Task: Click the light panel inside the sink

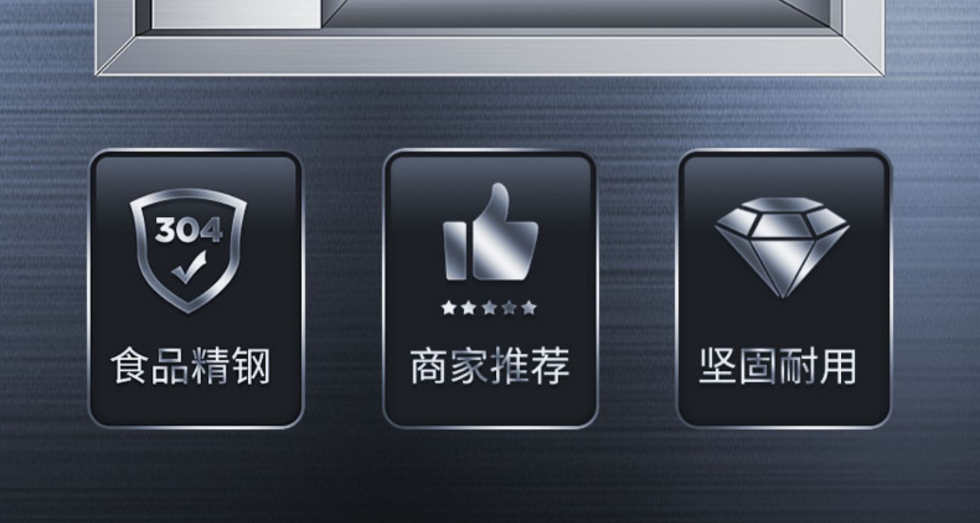Action: pos(237,13)
